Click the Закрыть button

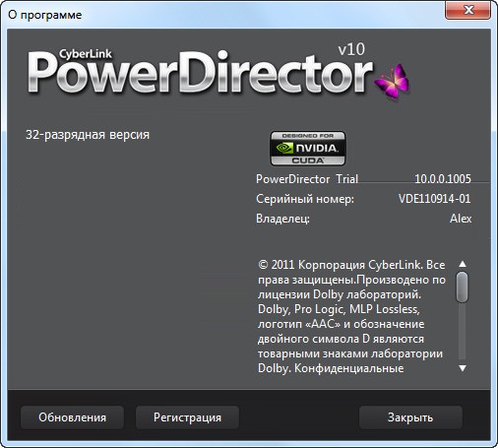[410, 417]
